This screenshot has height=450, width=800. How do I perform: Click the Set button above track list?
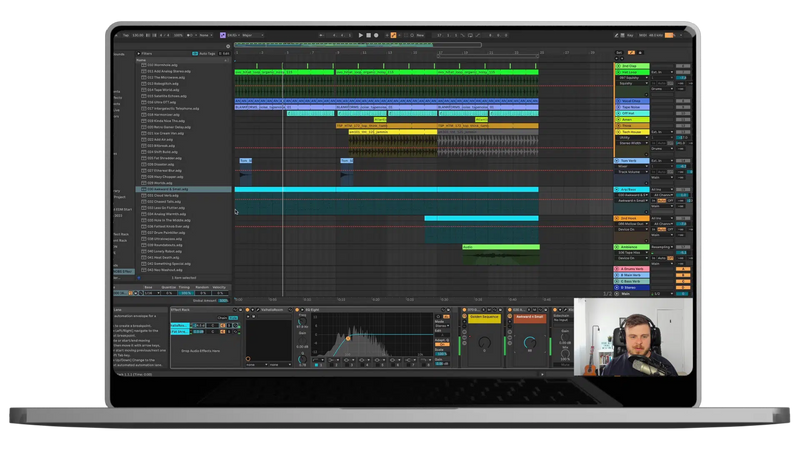coord(619,52)
